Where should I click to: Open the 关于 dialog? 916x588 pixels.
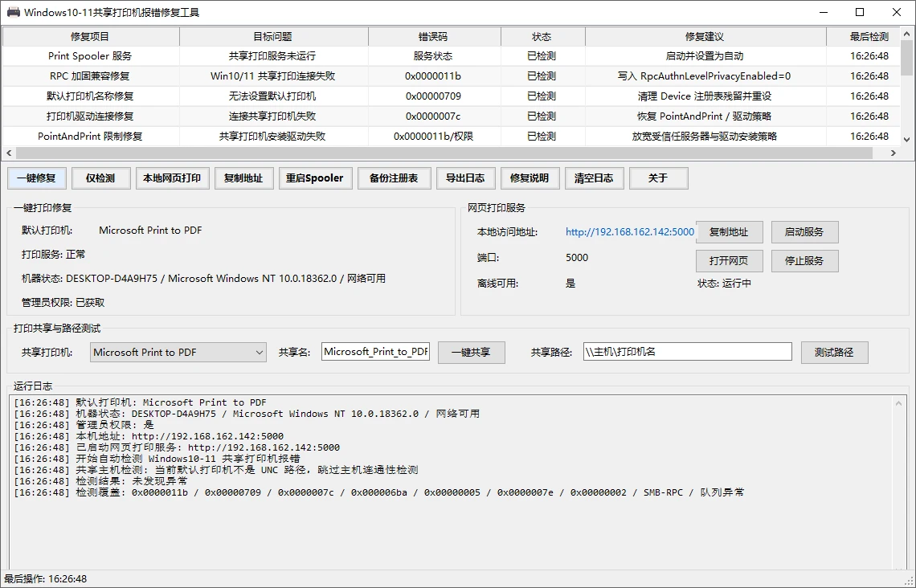(x=658, y=178)
